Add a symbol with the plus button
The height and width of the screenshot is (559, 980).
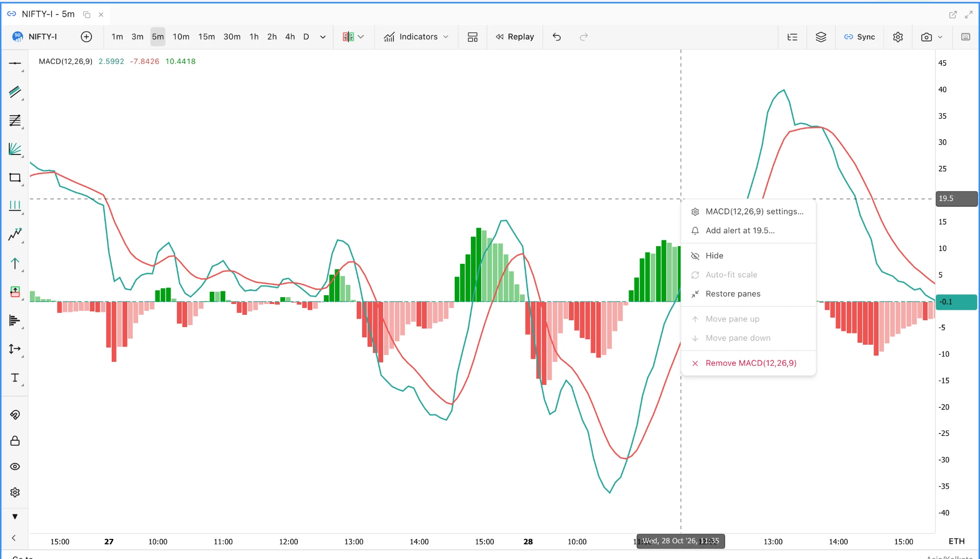tap(86, 37)
